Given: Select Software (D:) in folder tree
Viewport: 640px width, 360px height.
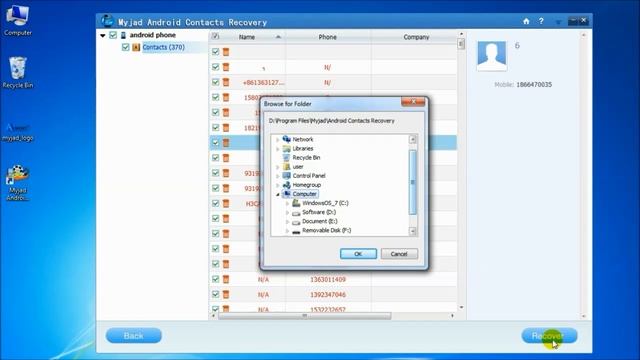Looking at the screenshot, I should point(319,212).
